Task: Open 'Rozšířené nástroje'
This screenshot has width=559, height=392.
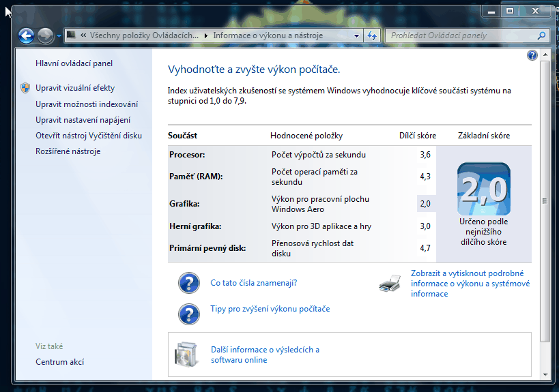Action: pyautogui.click(x=68, y=151)
